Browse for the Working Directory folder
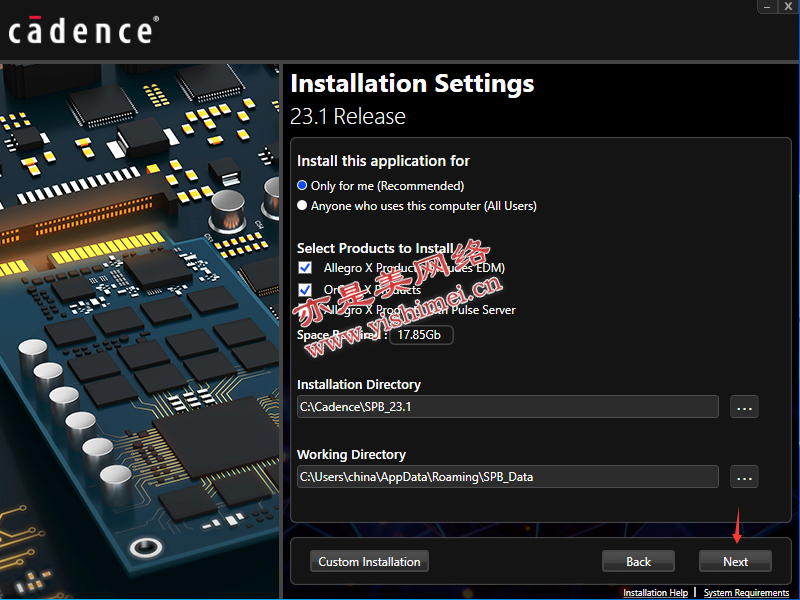This screenshot has width=800, height=600. (x=744, y=477)
